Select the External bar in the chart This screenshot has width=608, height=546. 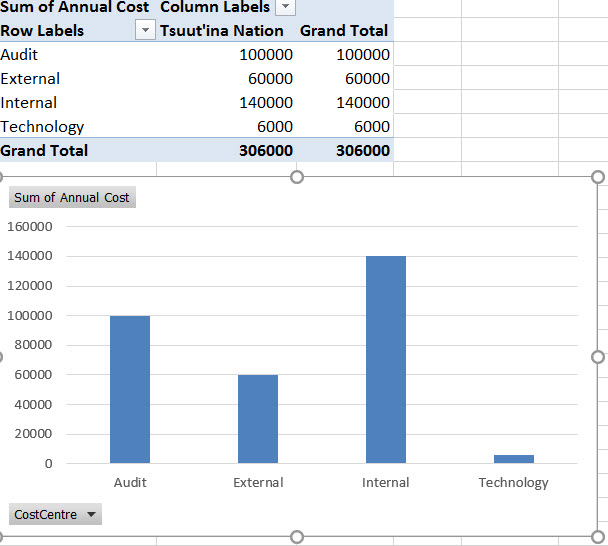pos(258,419)
